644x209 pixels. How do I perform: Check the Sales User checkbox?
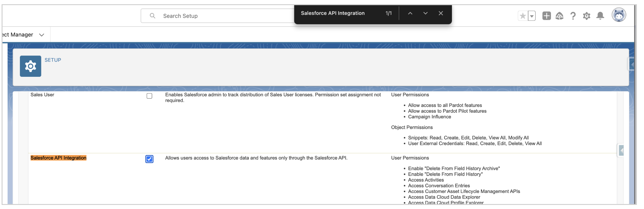149,96
